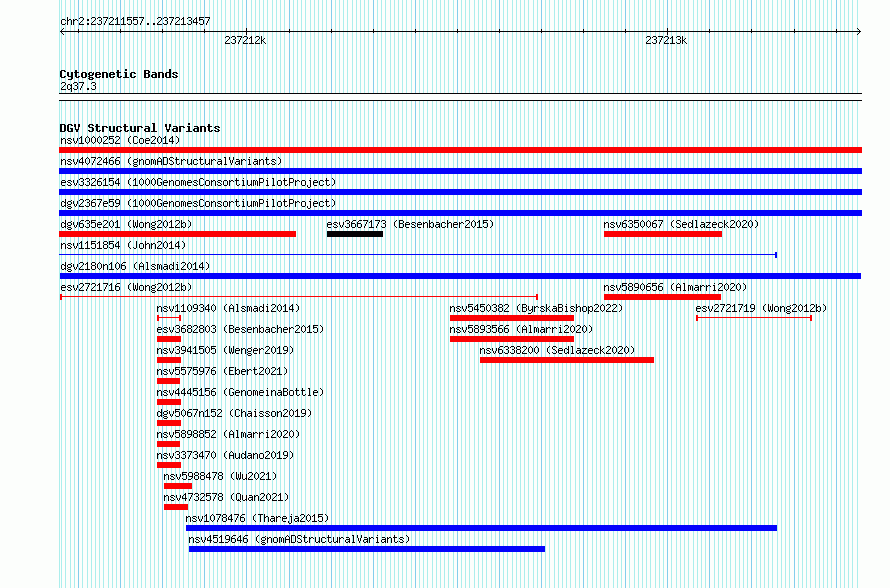
Task: Select the red nsv1000252 variant bar
Action: [460, 150]
